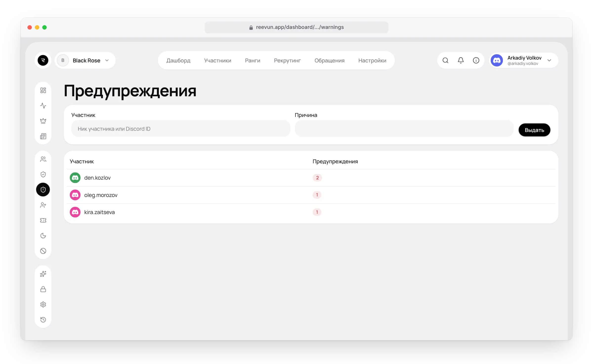Close the browser window with red button

(30, 27)
